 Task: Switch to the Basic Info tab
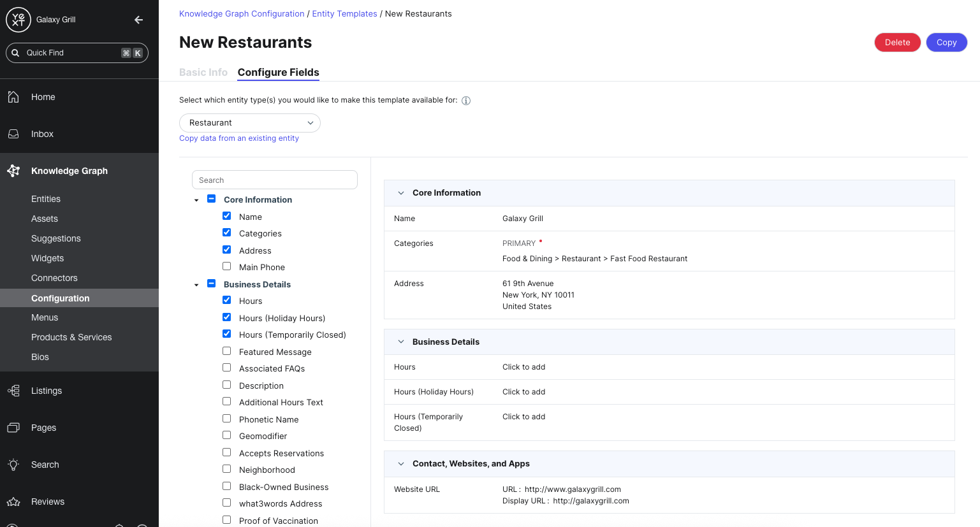(x=203, y=73)
